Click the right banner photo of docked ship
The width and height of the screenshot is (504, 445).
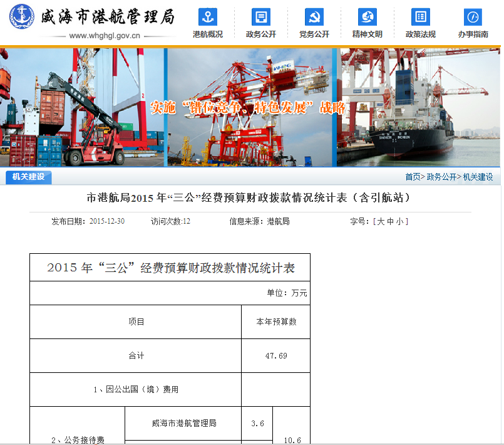(x=419, y=107)
